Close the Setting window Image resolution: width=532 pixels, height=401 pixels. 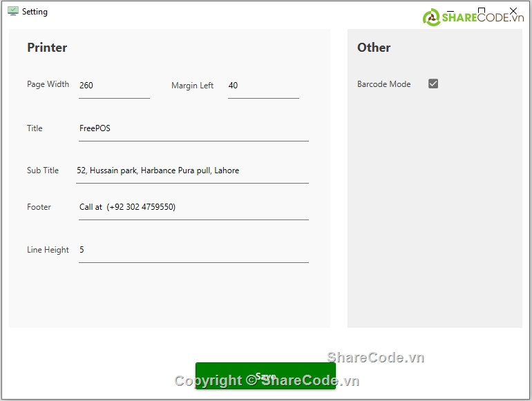513,10
